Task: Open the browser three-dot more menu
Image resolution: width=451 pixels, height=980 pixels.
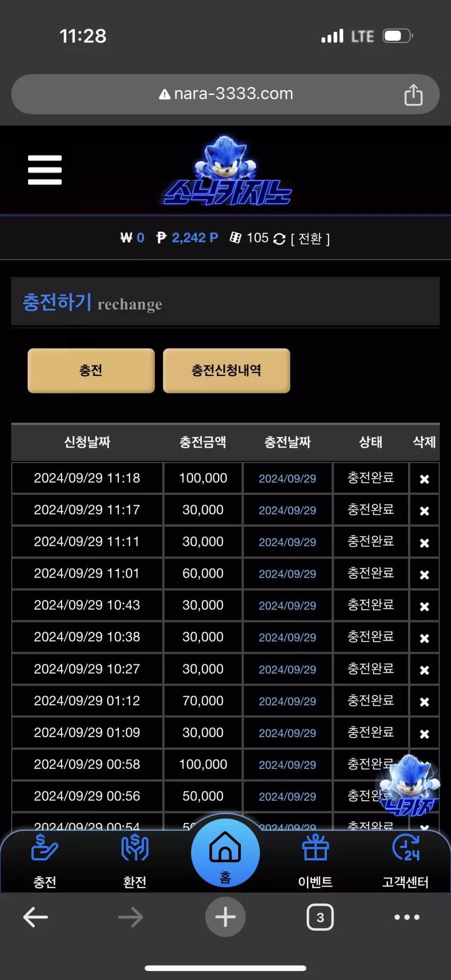Action: 407,917
